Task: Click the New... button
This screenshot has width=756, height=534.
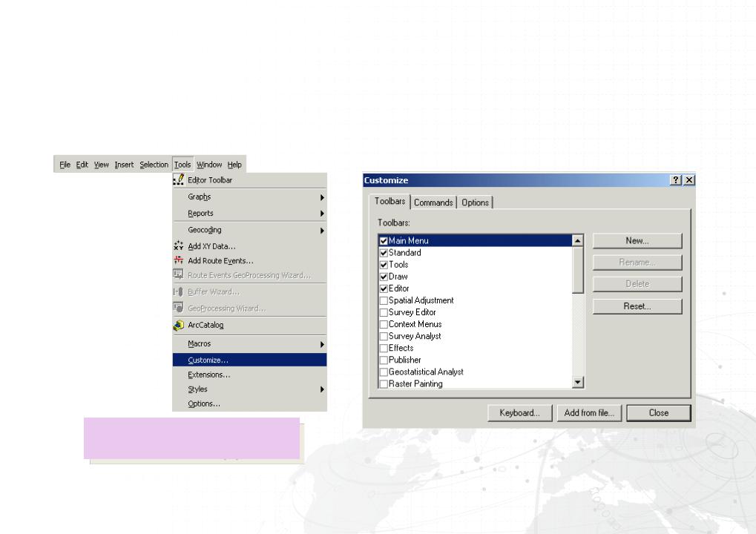Action: point(637,240)
